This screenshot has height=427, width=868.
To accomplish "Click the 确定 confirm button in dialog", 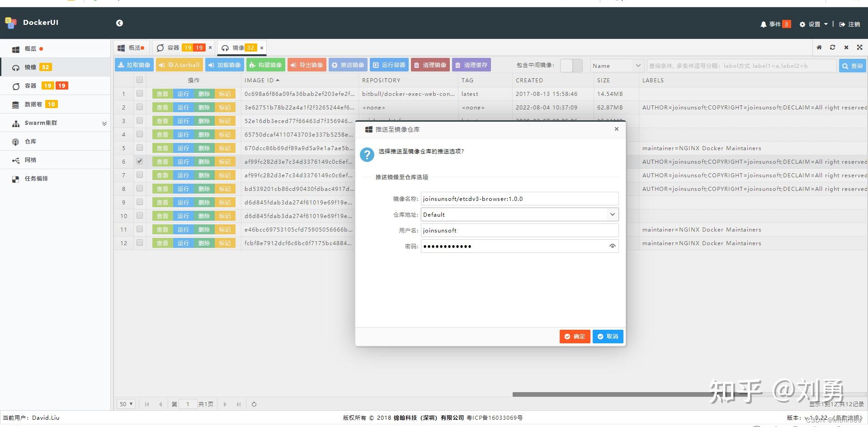I will click(575, 337).
